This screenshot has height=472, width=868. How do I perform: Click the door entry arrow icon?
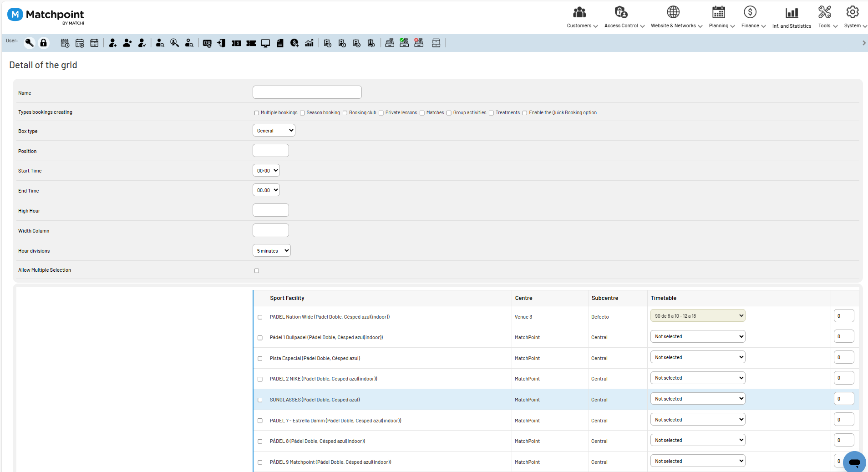click(x=222, y=43)
